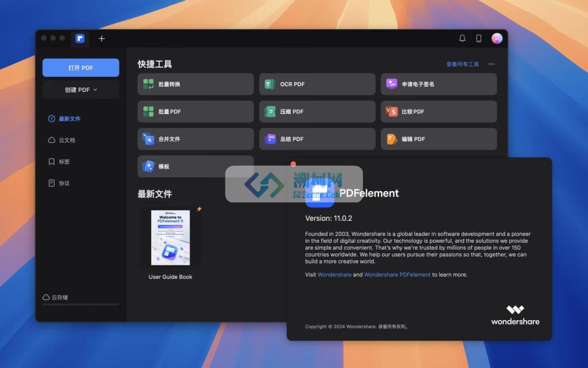Open 标签 in the sidebar
This screenshot has width=588, height=368.
pyautogui.click(x=59, y=161)
